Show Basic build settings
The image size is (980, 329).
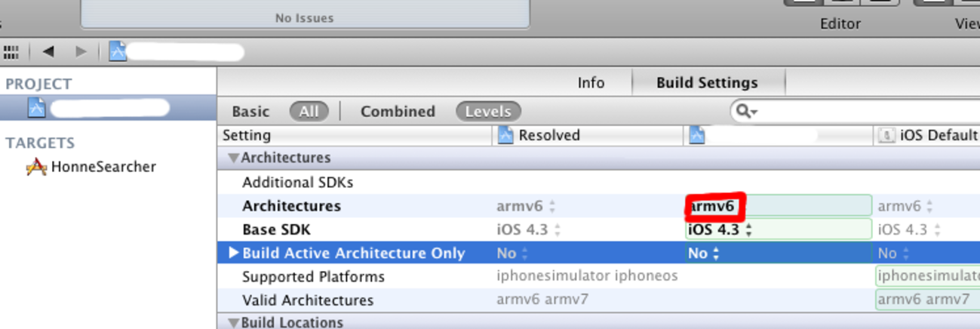click(x=250, y=112)
